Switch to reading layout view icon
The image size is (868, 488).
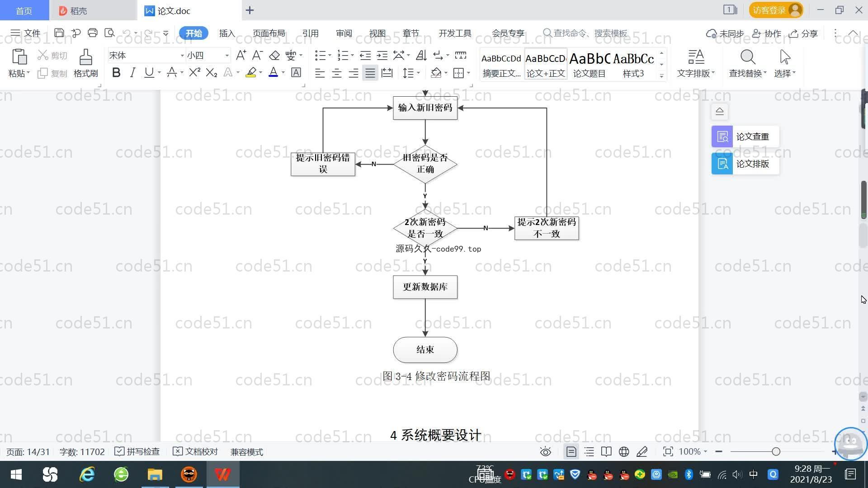point(606,452)
